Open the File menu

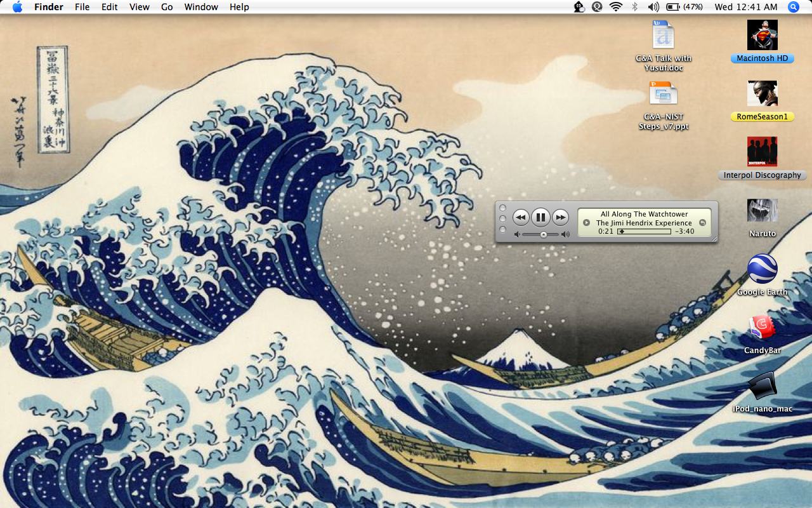(82, 7)
